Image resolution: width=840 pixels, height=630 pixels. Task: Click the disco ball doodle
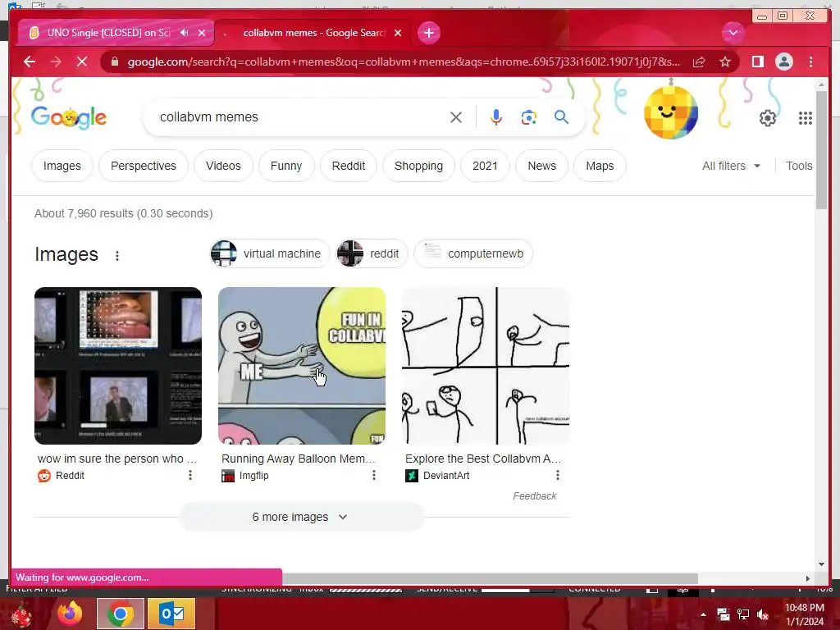tap(671, 112)
